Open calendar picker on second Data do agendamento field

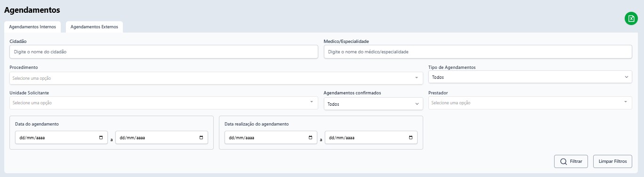(201, 138)
